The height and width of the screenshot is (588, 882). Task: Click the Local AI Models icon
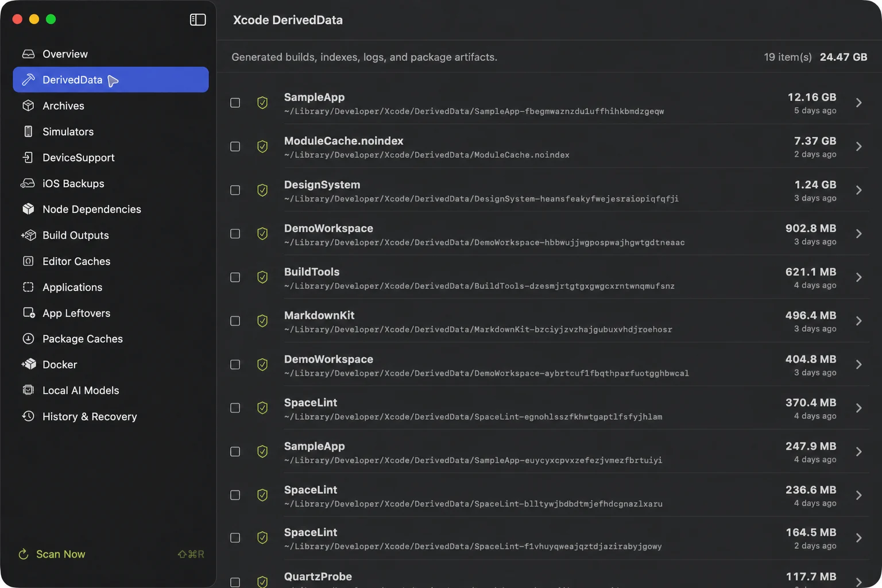(28, 390)
